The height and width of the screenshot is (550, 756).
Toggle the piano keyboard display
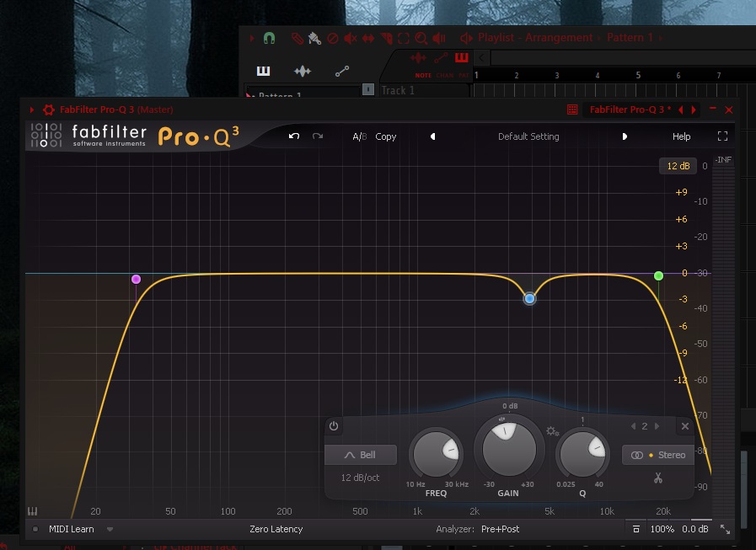click(x=32, y=511)
